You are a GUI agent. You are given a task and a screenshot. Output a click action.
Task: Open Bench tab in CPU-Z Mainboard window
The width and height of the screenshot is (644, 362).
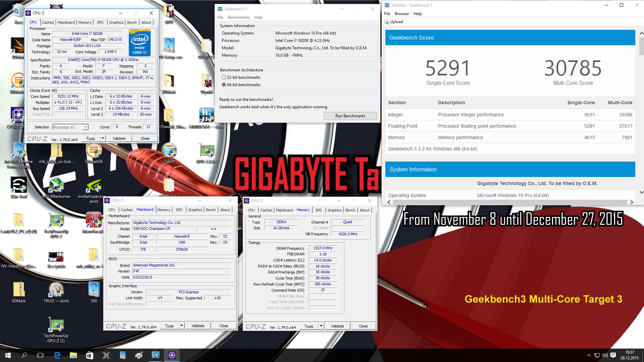click(211, 210)
